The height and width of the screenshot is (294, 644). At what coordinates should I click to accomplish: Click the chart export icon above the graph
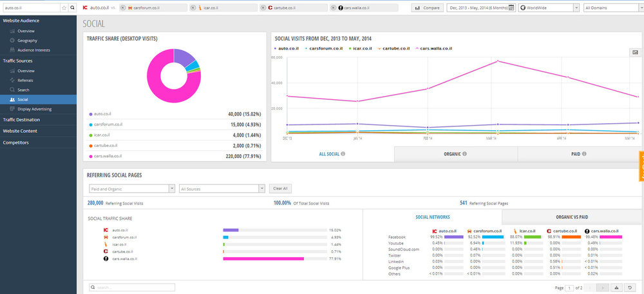[635, 52]
